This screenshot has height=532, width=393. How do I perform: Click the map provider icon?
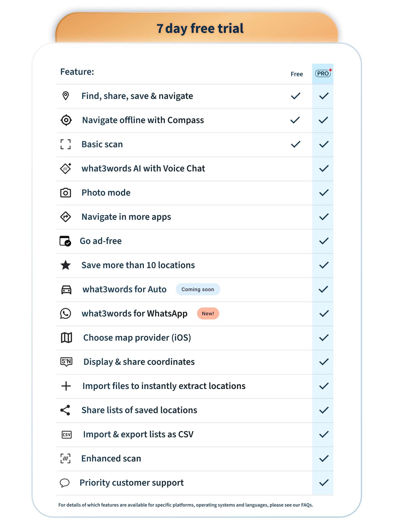(66, 338)
